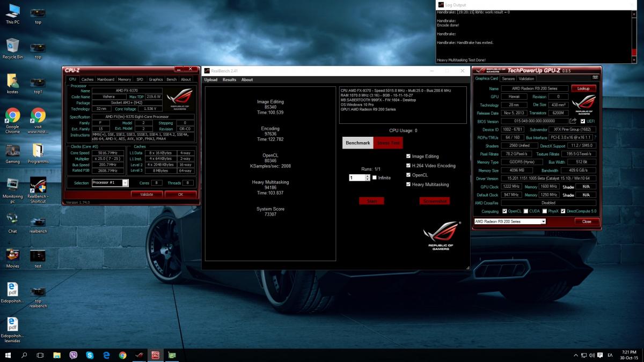
Task: Toggle the UEFI checkbox in GPU-Z
Action: pos(583,121)
